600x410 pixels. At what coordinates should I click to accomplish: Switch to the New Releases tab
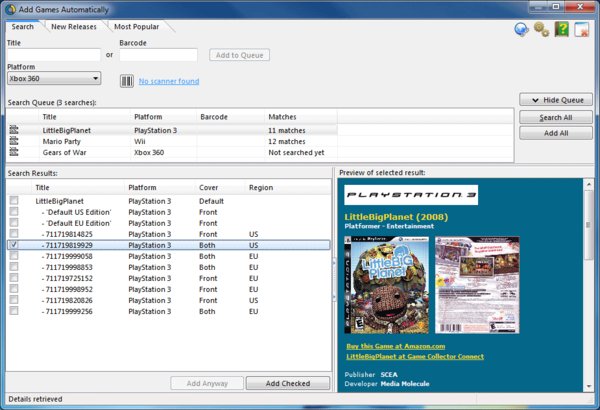click(x=73, y=26)
